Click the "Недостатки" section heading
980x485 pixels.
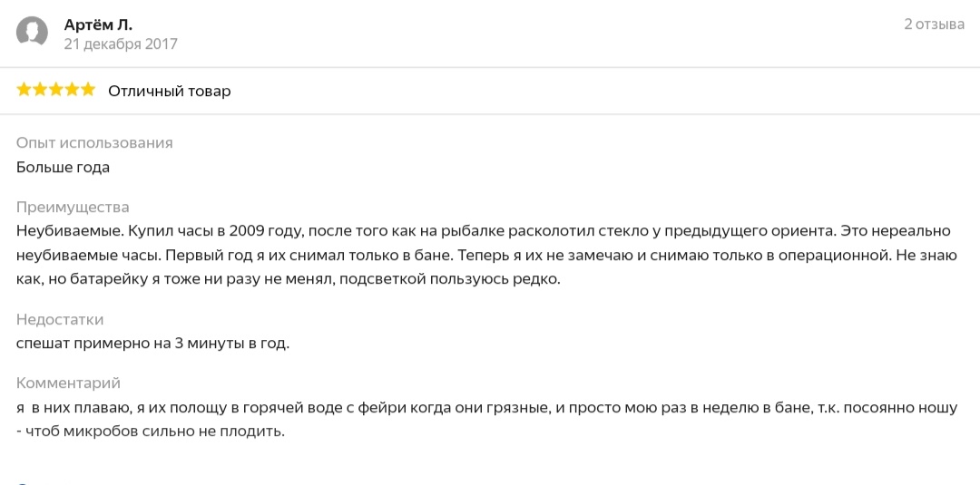click(60, 319)
